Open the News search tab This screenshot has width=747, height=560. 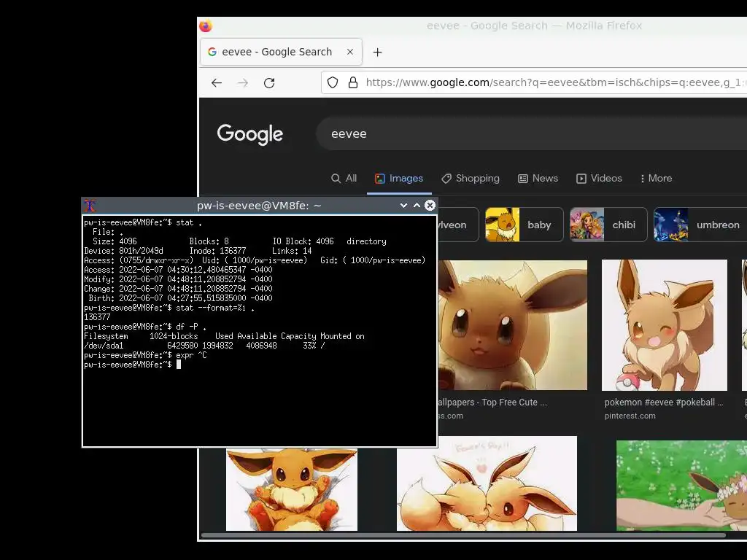[538, 178]
